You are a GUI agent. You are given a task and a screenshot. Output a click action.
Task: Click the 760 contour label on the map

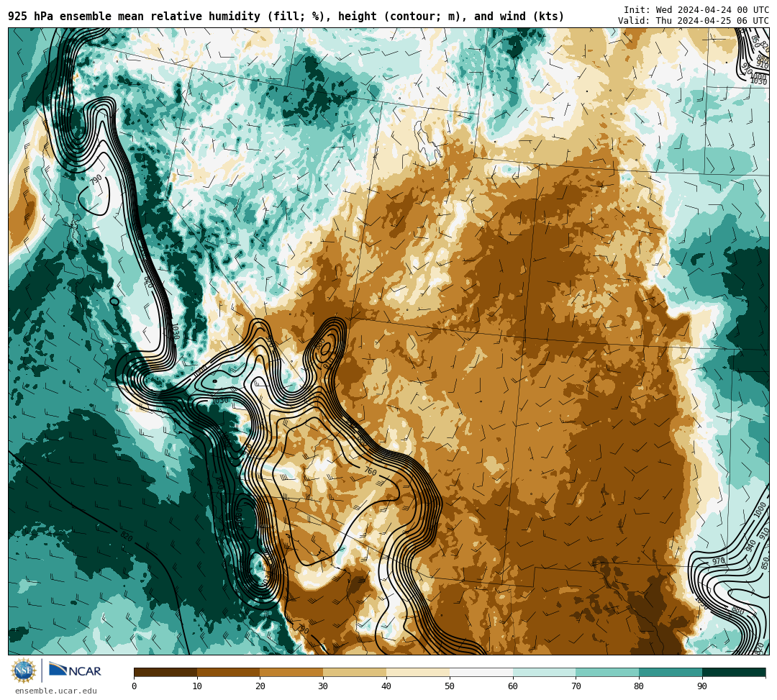coord(371,471)
